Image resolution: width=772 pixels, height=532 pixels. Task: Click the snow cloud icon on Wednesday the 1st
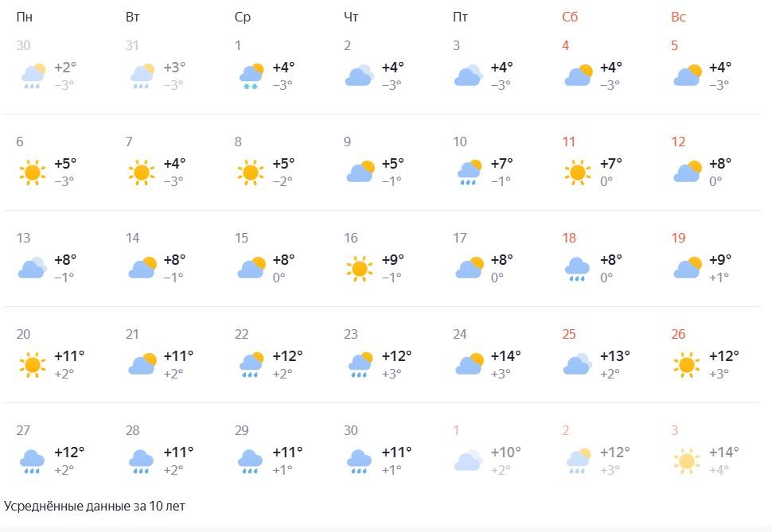(251, 76)
